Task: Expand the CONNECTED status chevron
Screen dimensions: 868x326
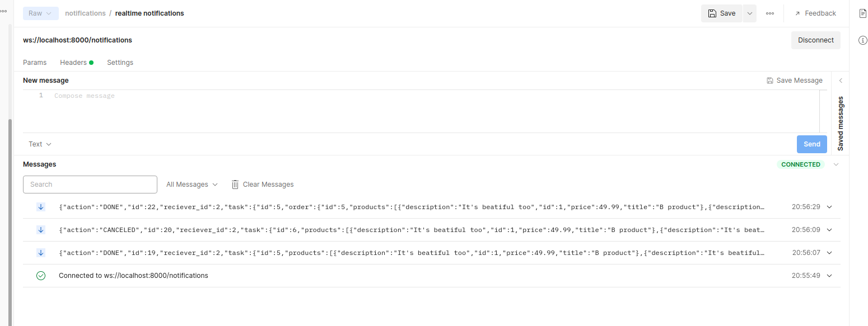Action: (836, 164)
